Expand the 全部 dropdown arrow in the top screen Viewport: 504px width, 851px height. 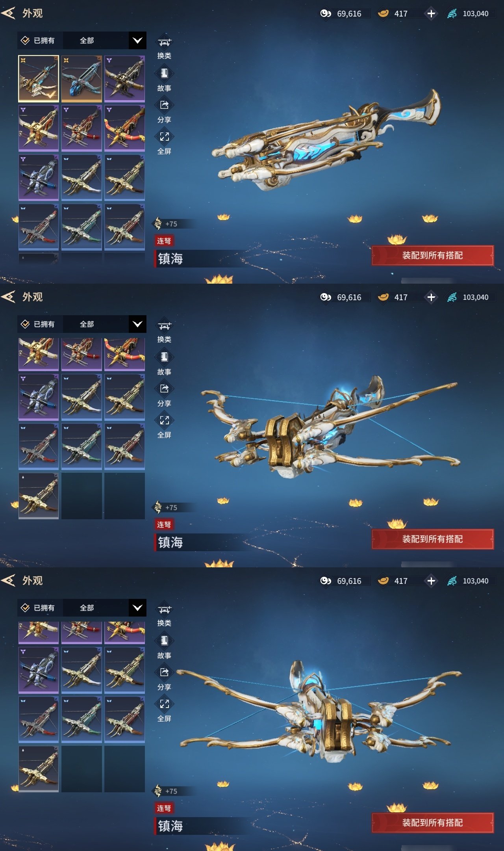137,40
